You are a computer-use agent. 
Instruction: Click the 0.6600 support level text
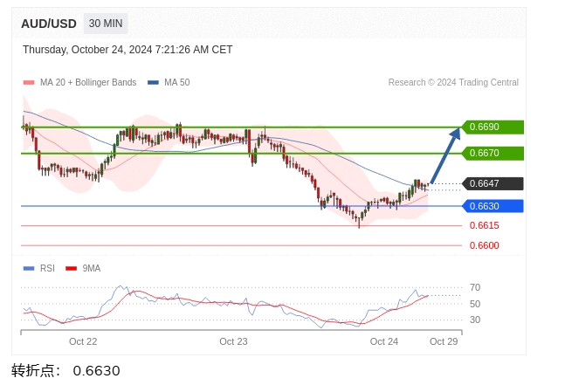point(485,245)
